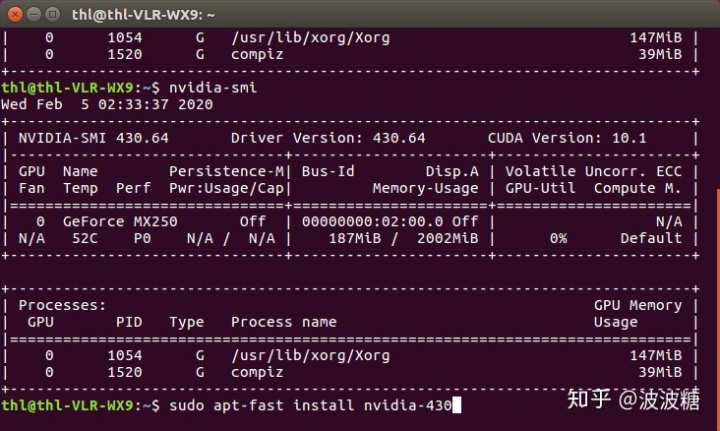Close the terminal window
Viewport: 720px width, 431px height.
15,15
